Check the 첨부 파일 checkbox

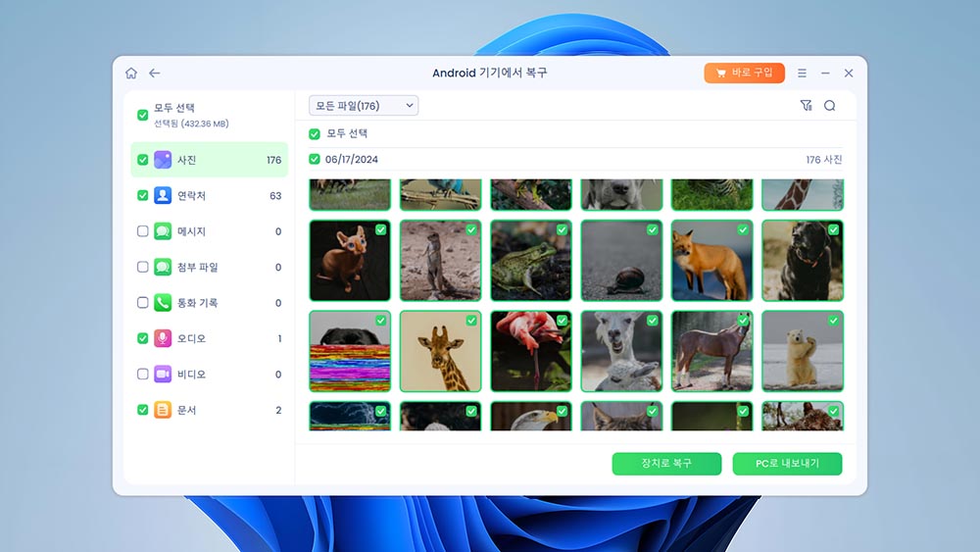click(x=142, y=267)
